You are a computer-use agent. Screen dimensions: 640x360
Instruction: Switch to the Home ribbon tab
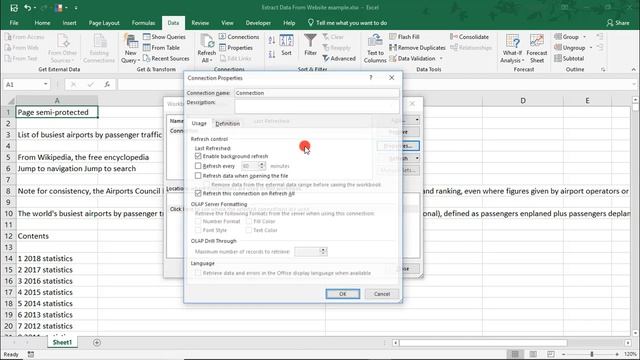click(42, 23)
